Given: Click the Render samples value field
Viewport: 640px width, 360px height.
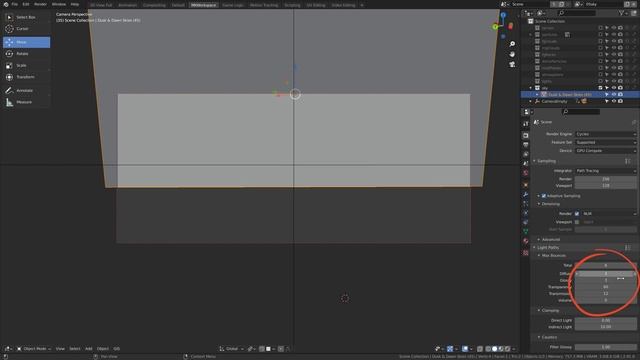Looking at the screenshot, I should coord(606,179).
